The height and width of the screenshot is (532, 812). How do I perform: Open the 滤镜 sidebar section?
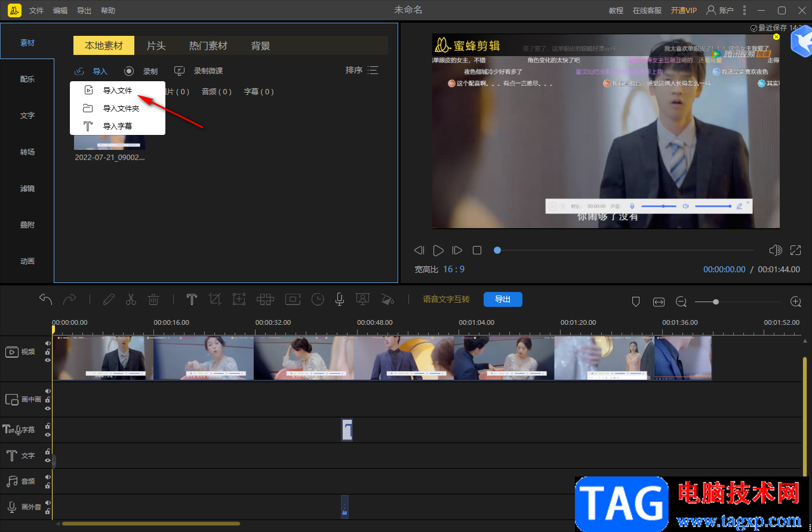[x=27, y=189]
